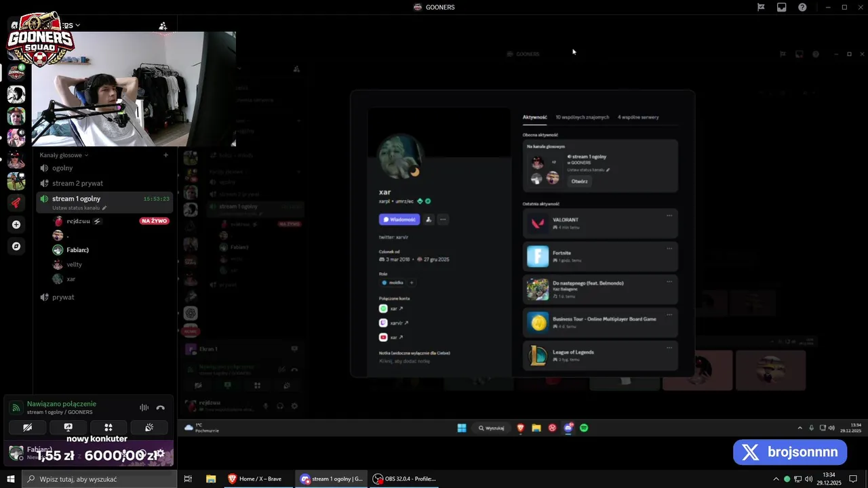Add a server with the plus icon

(x=16, y=224)
